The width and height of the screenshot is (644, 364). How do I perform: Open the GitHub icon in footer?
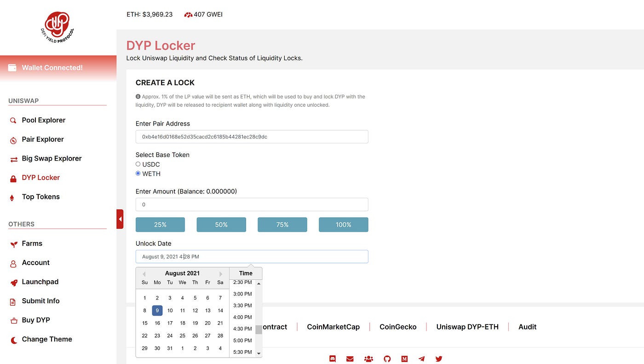(x=387, y=358)
